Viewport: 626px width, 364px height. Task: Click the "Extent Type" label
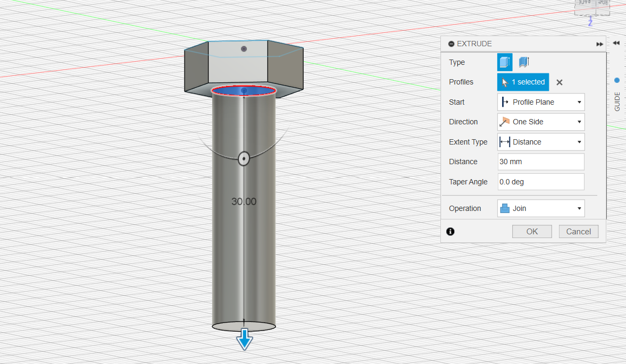[468, 142]
